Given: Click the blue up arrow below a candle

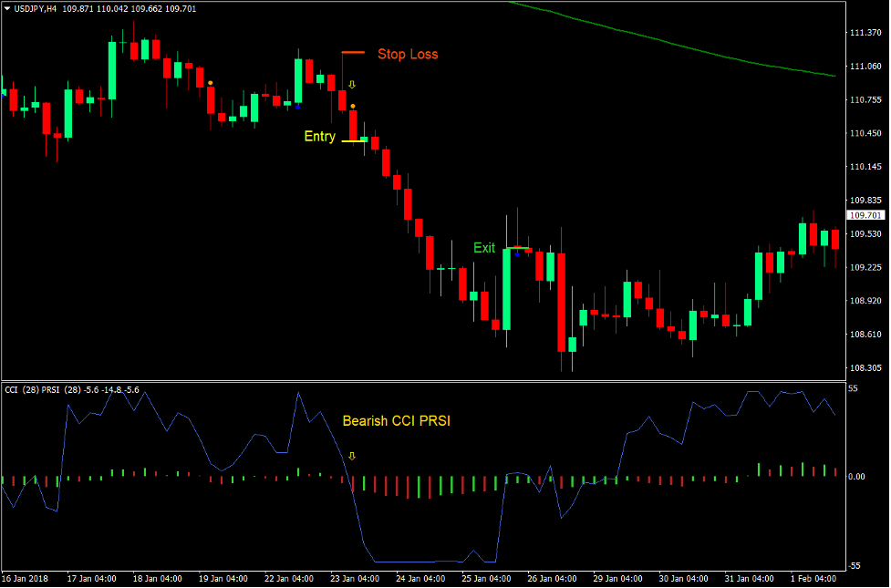Looking at the screenshot, I should 297,106.
